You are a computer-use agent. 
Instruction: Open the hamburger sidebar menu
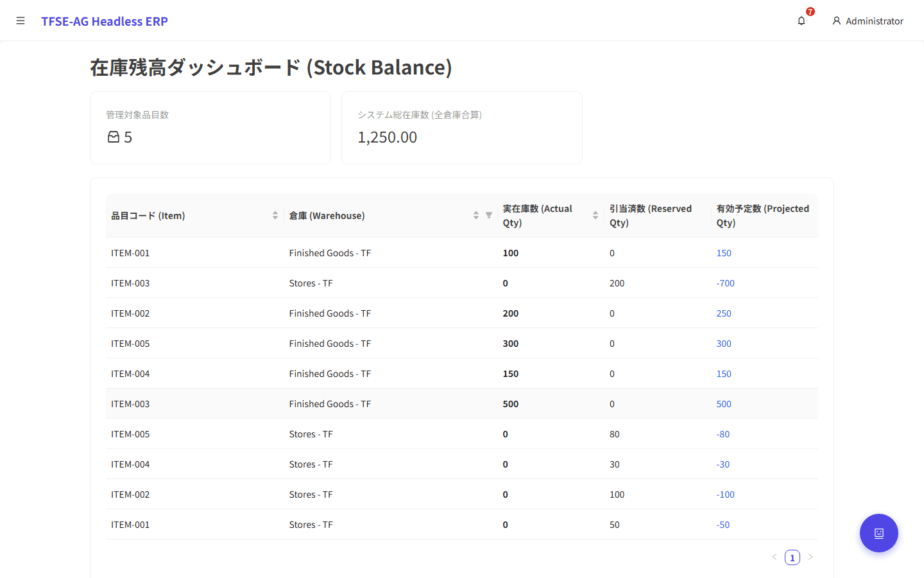21,21
